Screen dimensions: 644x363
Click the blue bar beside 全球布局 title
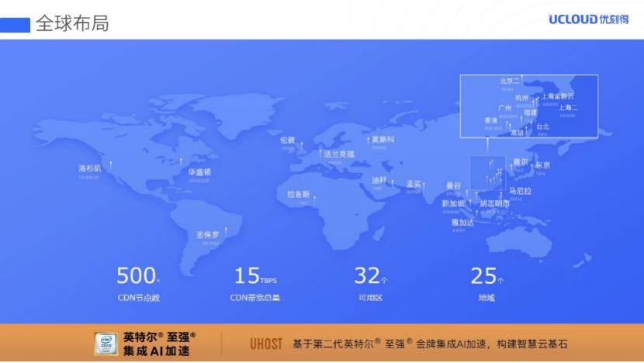pyautogui.click(x=15, y=25)
